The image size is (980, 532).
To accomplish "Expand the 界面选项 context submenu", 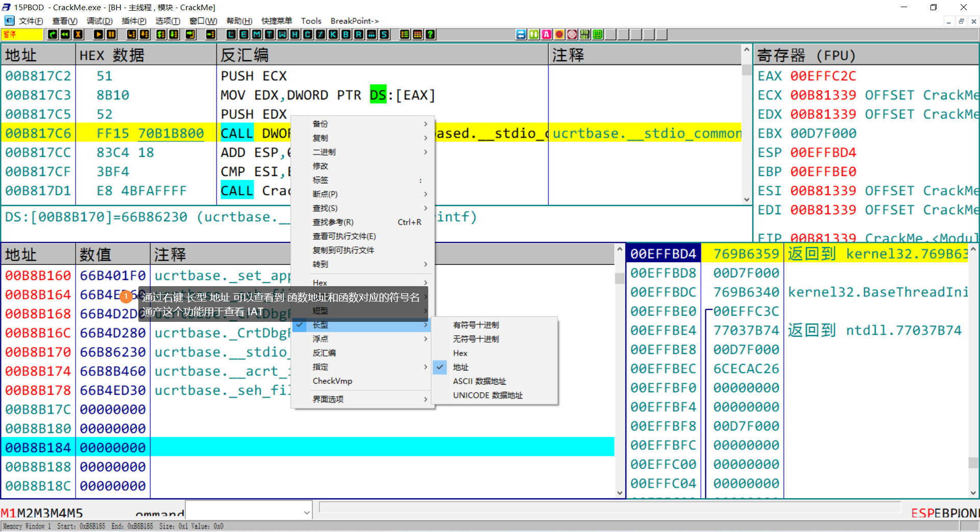I will [x=362, y=399].
